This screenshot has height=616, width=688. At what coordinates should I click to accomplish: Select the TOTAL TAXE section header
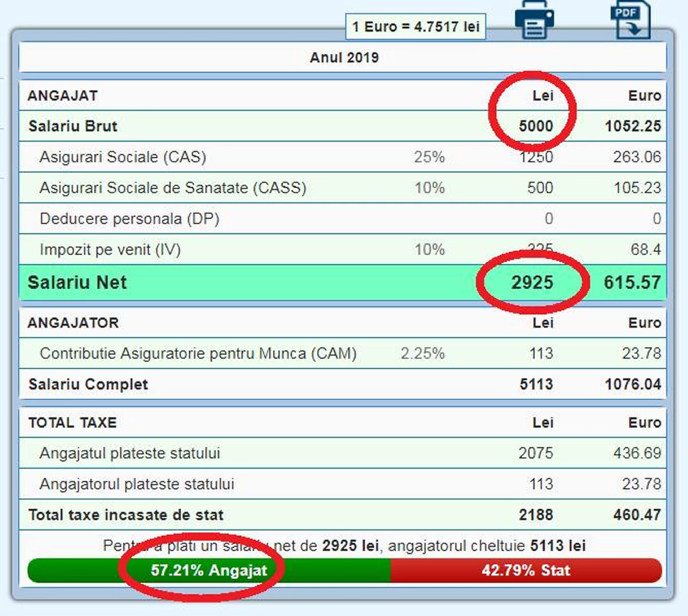coord(72,423)
